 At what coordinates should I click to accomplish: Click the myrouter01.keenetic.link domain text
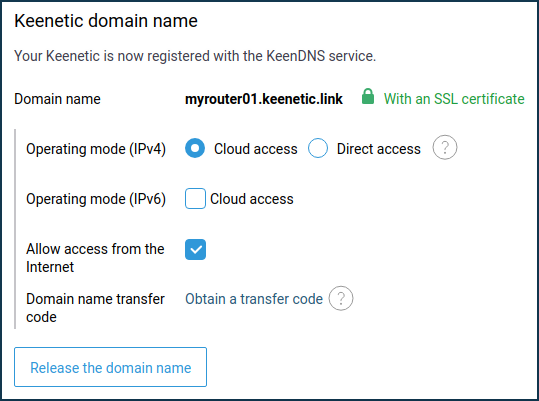[x=264, y=99]
